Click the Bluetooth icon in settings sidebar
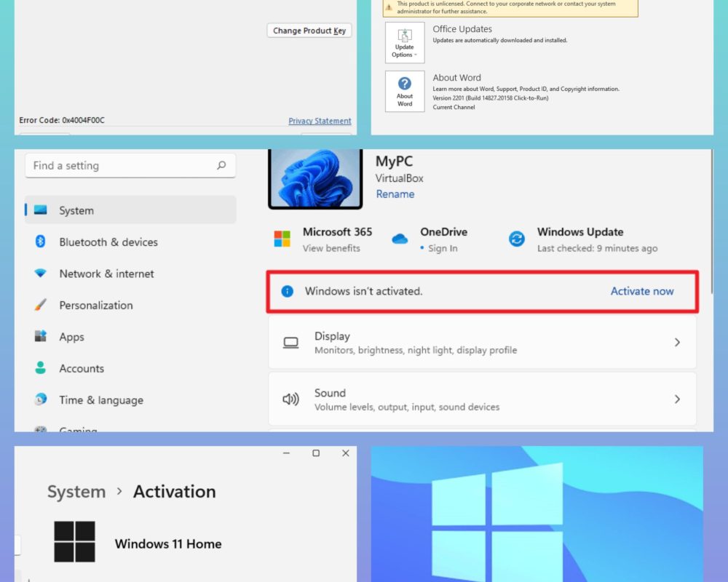The image size is (728, 582). pos(40,242)
